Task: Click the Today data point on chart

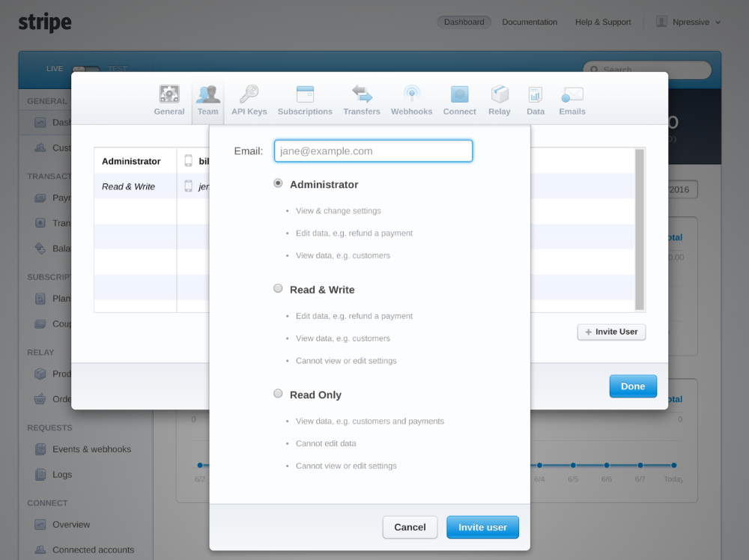Action: click(x=674, y=465)
